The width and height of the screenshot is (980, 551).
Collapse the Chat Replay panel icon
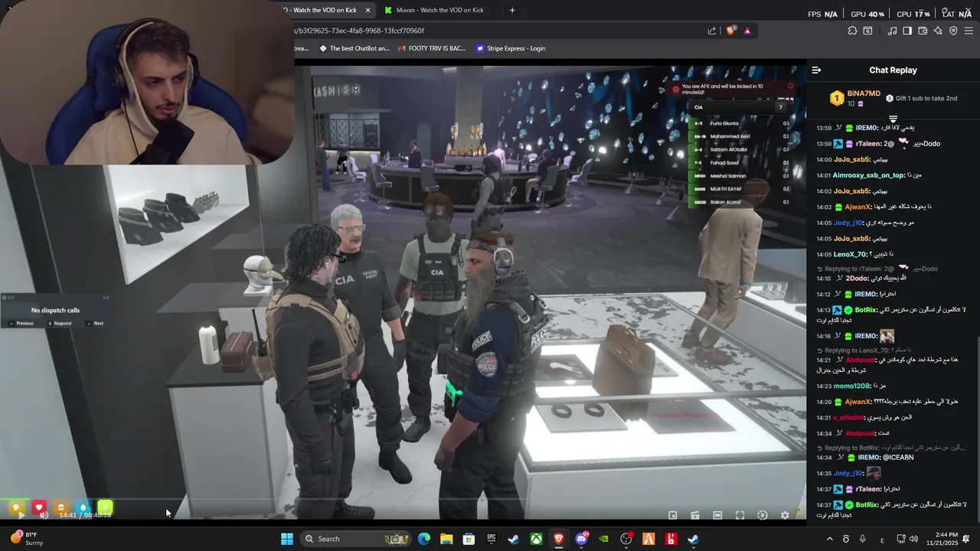(x=816, y=70)
